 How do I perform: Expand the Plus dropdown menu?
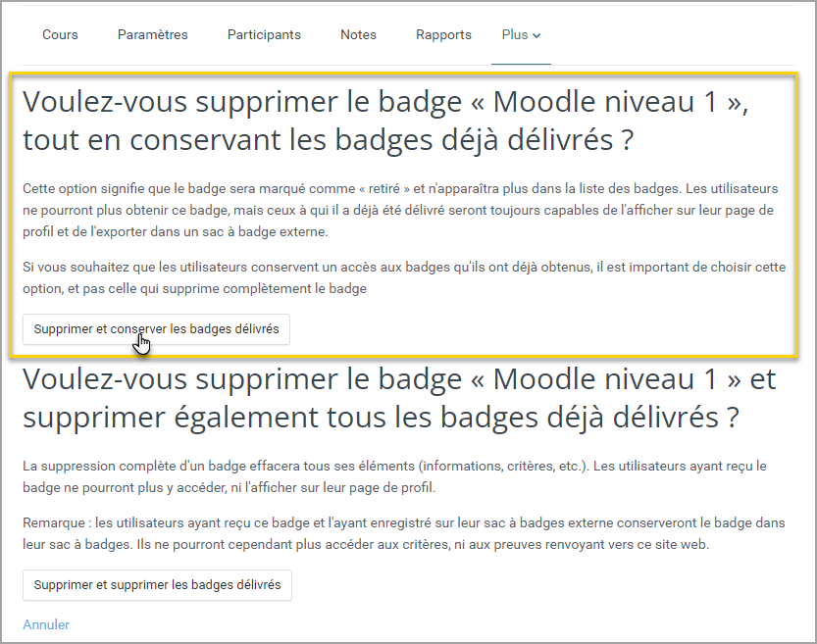[521, 35]
